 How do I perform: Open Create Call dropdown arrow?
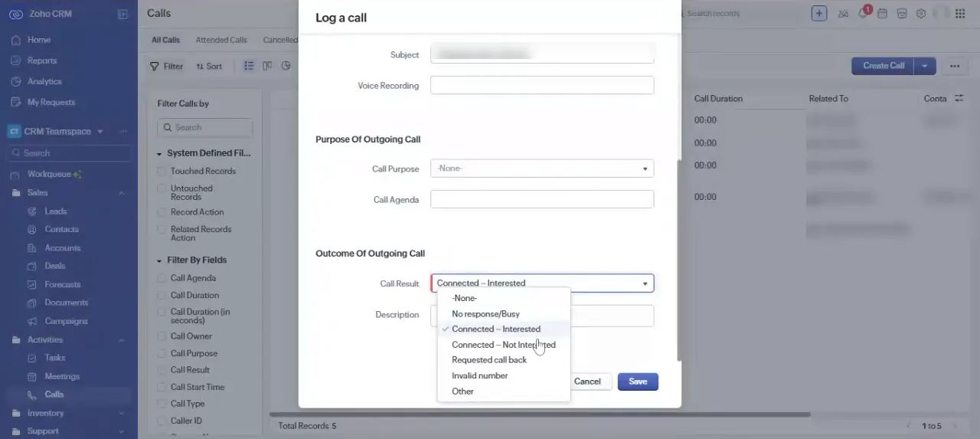click(925, 66)
